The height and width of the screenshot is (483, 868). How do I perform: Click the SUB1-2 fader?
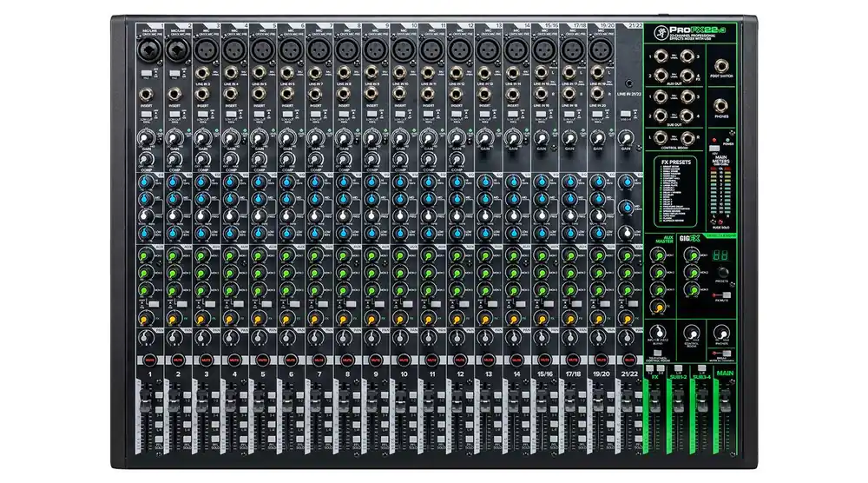pyautogui.click(x=678, y=400)
